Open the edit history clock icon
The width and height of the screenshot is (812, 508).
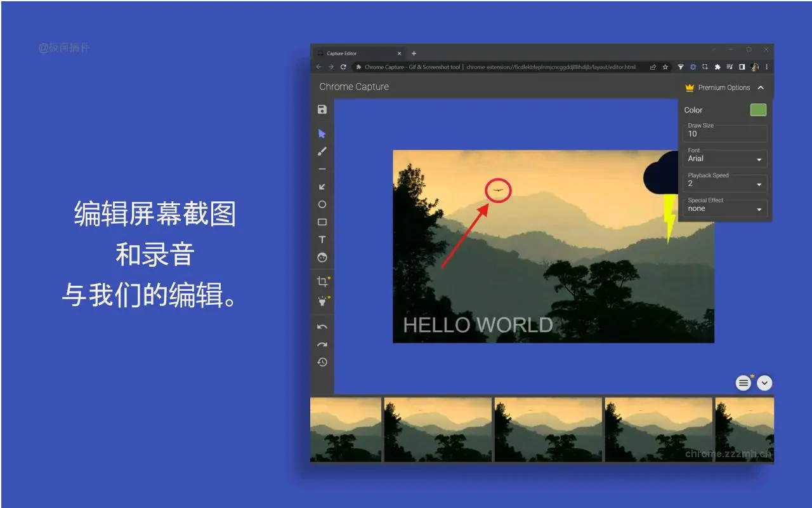click(x=322, y=362)
